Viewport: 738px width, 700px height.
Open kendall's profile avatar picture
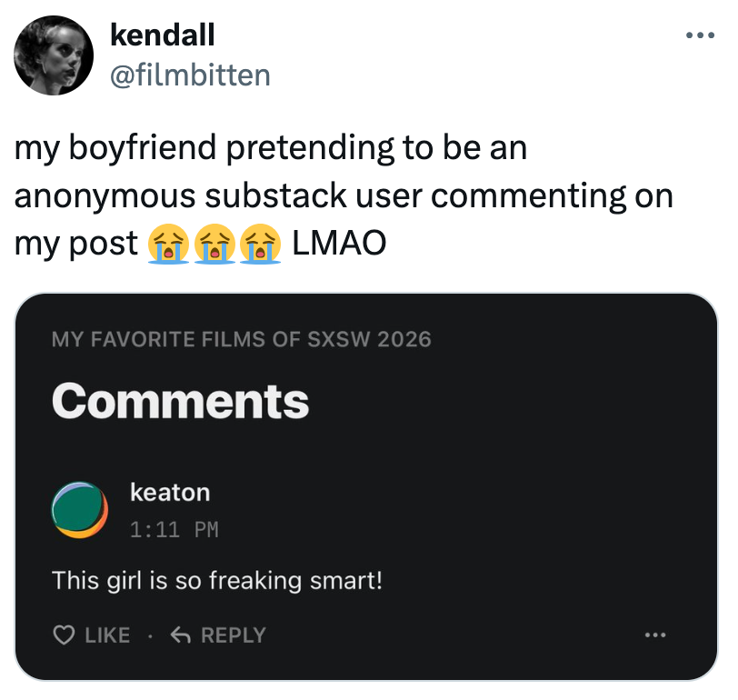(54, 55)
